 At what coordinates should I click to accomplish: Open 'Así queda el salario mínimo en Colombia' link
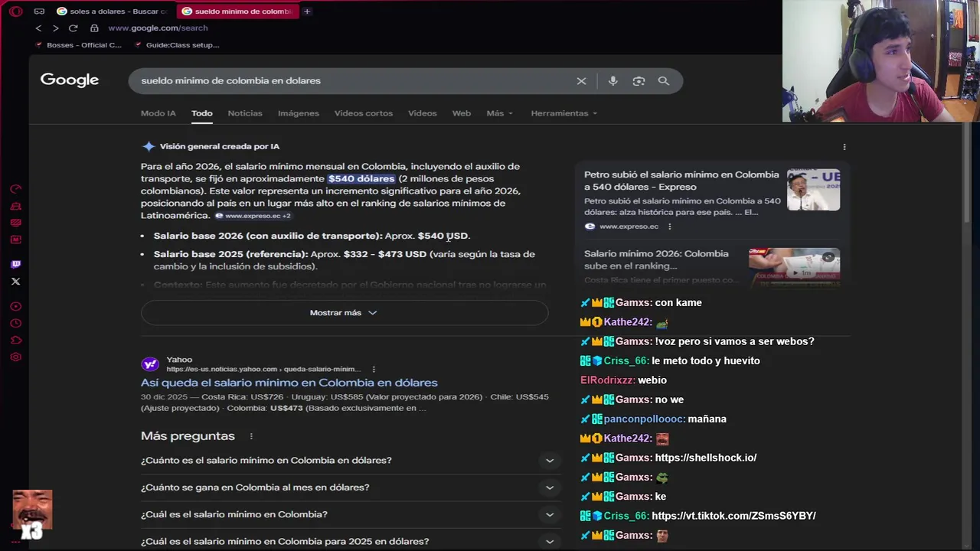(289, 383)
